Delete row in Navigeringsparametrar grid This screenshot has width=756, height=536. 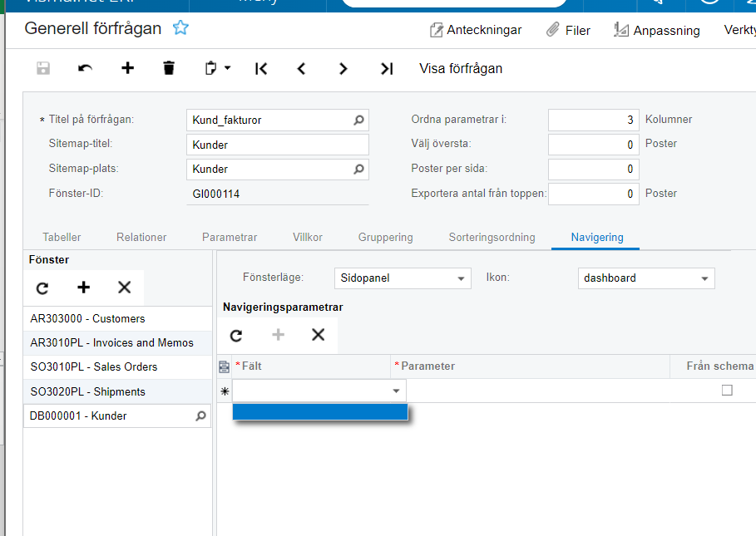tap(319, 335)
